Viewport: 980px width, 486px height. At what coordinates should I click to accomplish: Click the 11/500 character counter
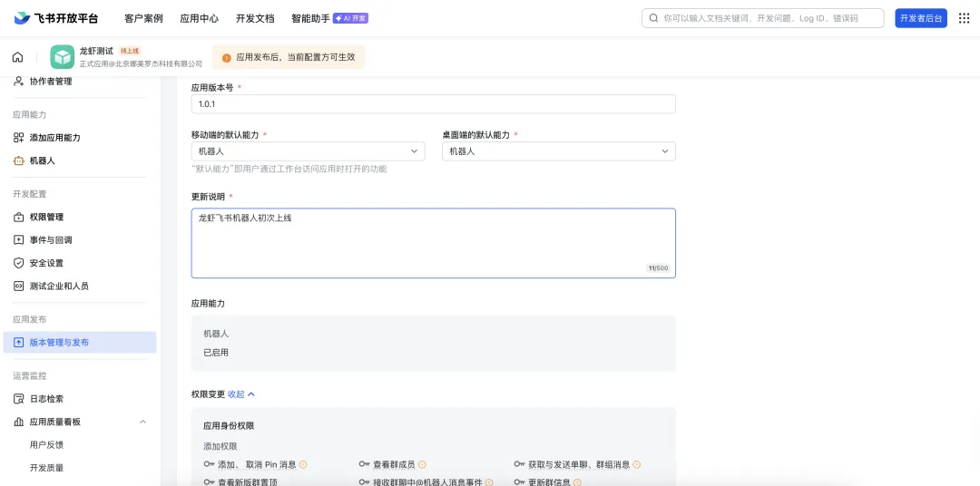[x=658, y=268]
